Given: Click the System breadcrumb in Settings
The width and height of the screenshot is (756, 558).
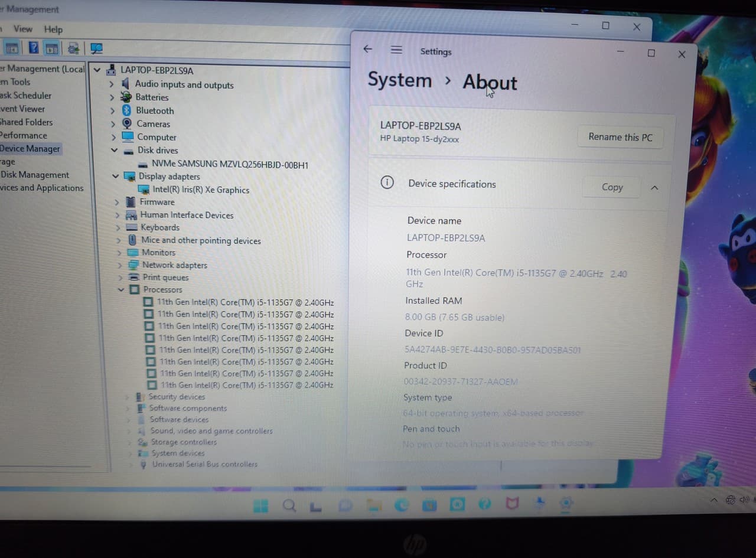Looking at the screenshot, I should coord(400,80).
